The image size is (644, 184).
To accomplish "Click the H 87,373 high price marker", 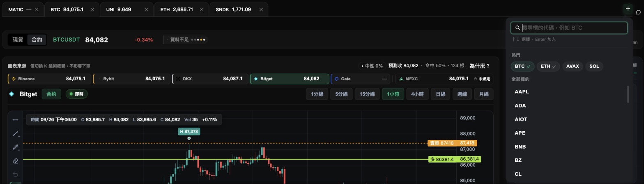I will [x=189, y=131].
